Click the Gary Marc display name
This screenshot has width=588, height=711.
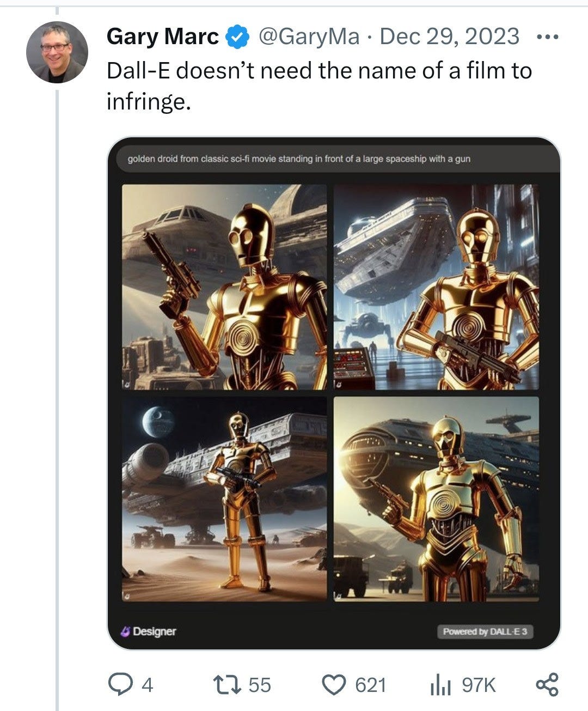pyautogui.click(x=162, y=37)
